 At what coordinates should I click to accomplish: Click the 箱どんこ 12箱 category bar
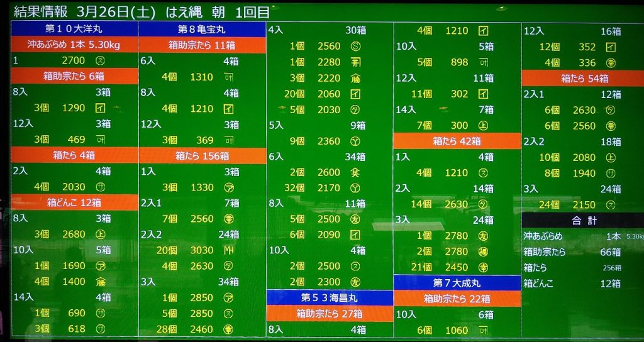[x=74, y=202]
